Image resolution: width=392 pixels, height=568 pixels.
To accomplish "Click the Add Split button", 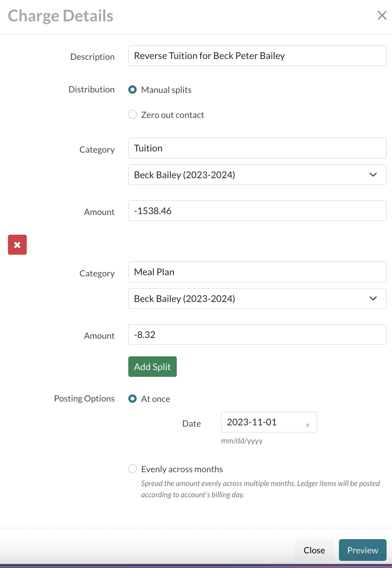I will [x=152, y=367].
